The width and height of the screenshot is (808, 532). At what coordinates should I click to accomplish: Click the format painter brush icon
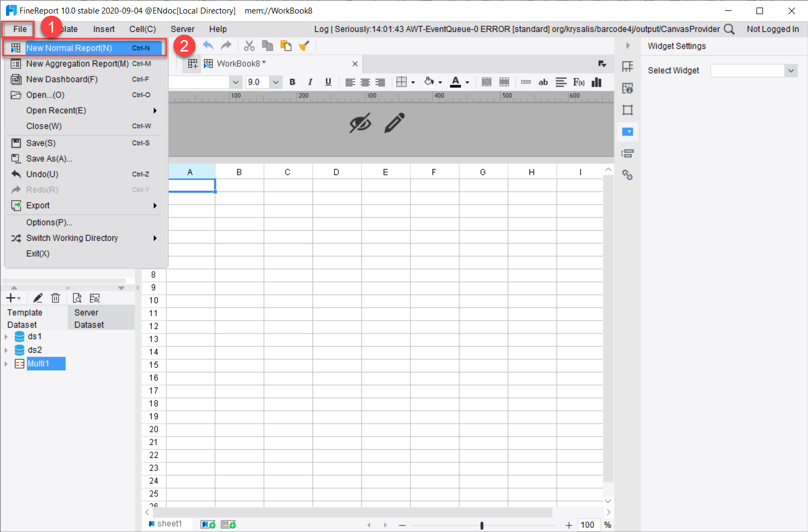click(x=304, y=46)
